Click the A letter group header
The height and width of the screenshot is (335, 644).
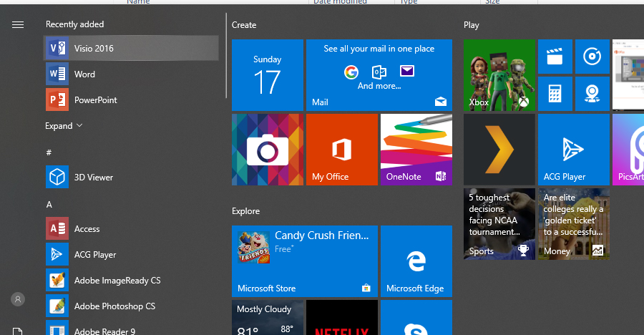click(49, 204)
